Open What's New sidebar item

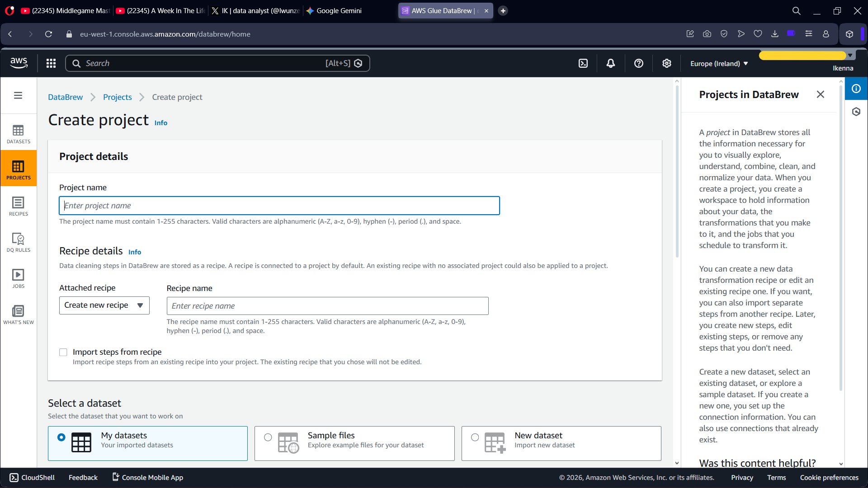[18, 315]
